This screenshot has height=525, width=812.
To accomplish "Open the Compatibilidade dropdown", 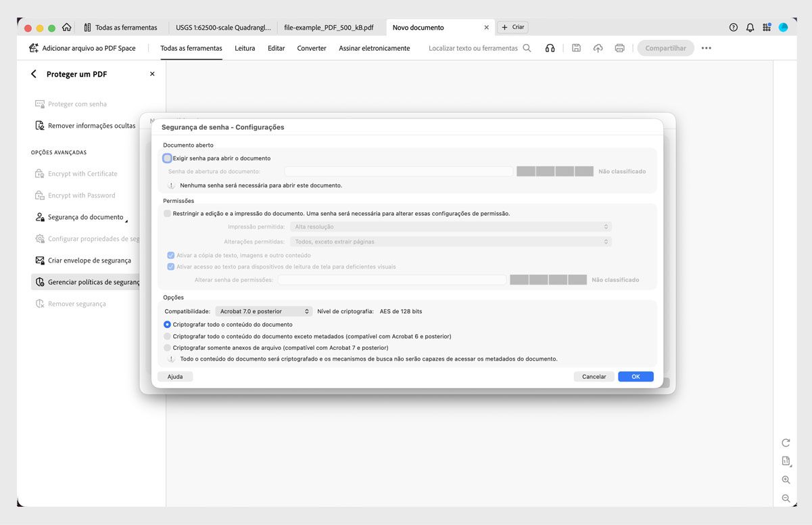I will point(264,311).
